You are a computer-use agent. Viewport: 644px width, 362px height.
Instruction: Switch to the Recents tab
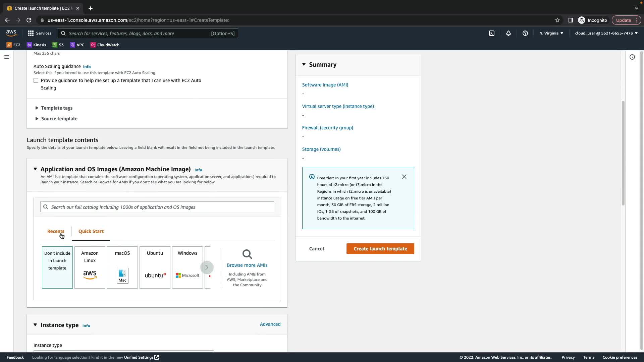(56, 231)
